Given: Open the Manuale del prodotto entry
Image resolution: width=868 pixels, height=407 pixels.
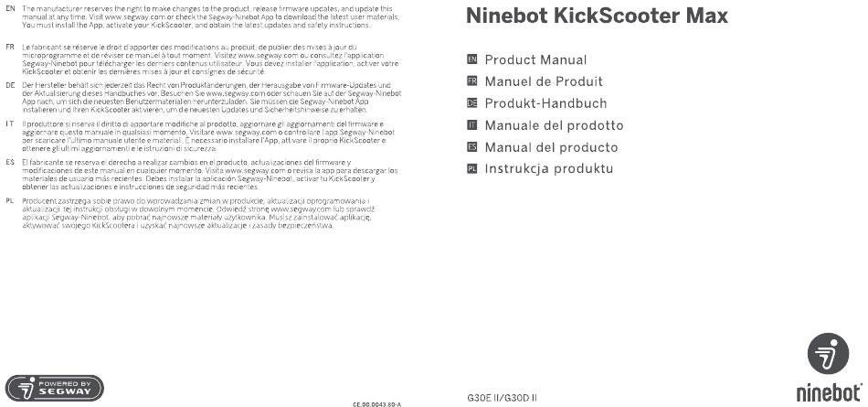Looking at the screenshot, I should (x=554, y=125).
